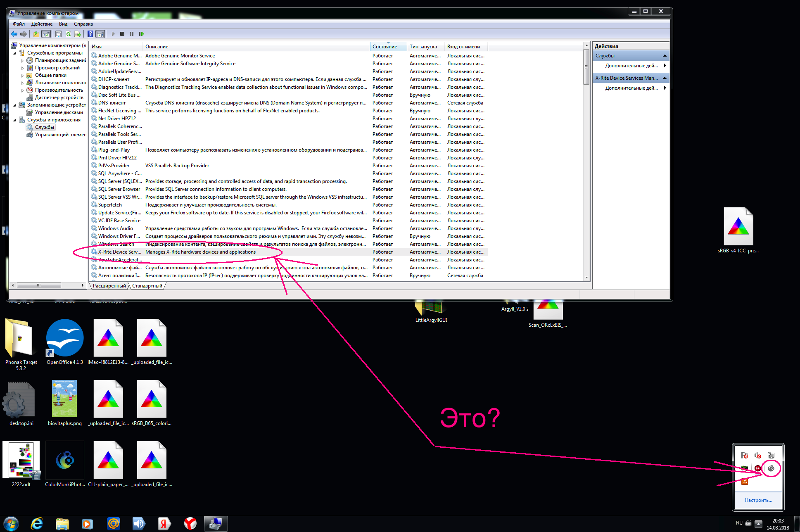Open the Справка menu

[83, 24]
